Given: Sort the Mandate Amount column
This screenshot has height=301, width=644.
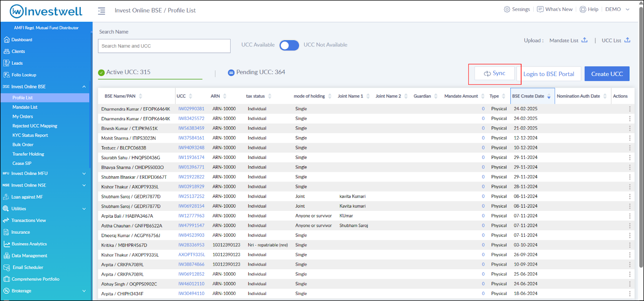Looking at the screenshot, I should pos(482,96).
